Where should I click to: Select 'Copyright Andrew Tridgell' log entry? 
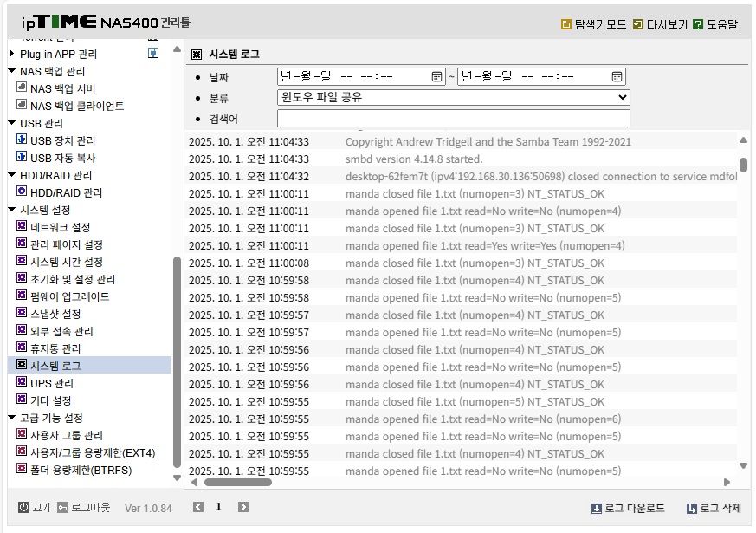[x=488, y=142]
